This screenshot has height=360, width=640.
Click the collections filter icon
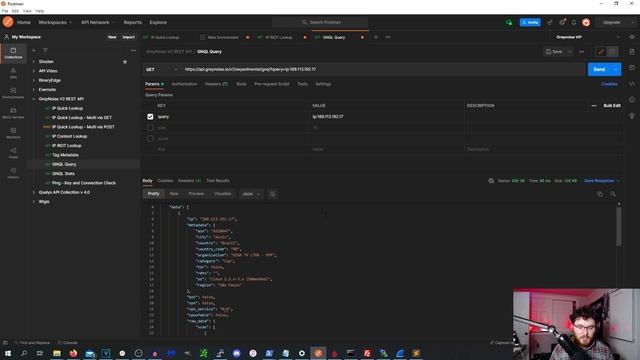tap(45, 50)
